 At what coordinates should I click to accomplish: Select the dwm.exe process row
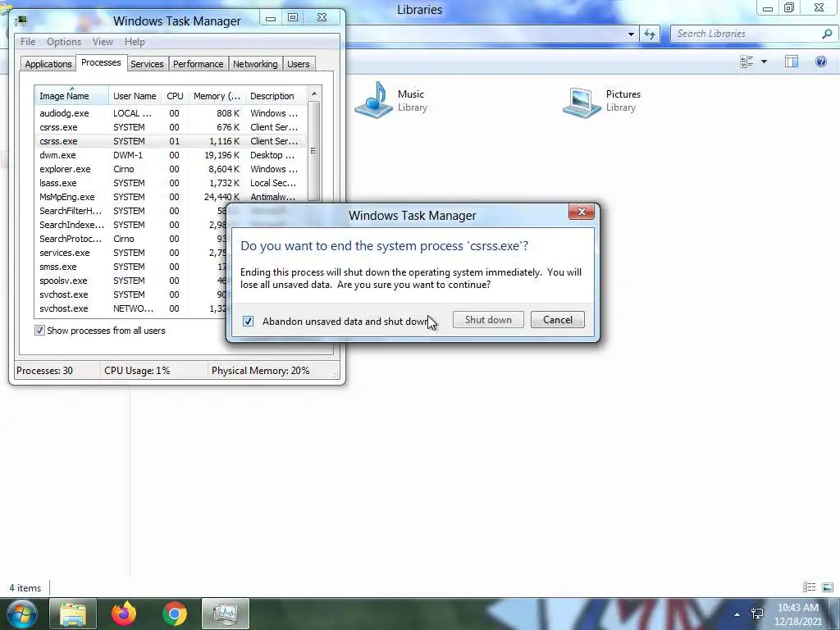pyautogui.click(x=171, y=155)
